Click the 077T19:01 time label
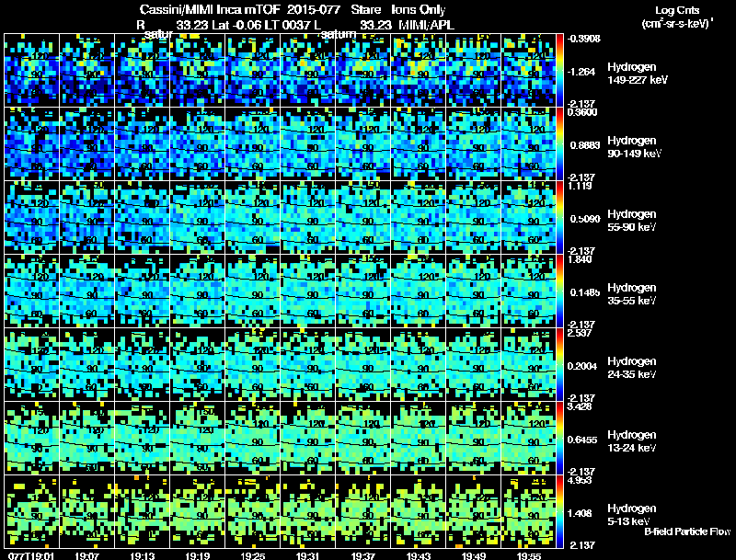 click(31, 555)
